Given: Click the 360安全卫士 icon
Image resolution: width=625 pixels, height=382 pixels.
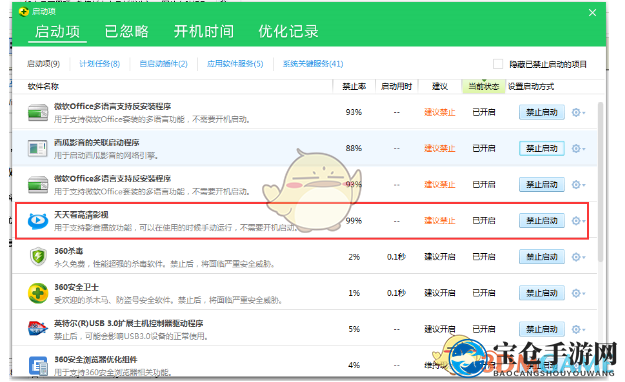Looking at the screenshot, I should click(x=38, y=293).
